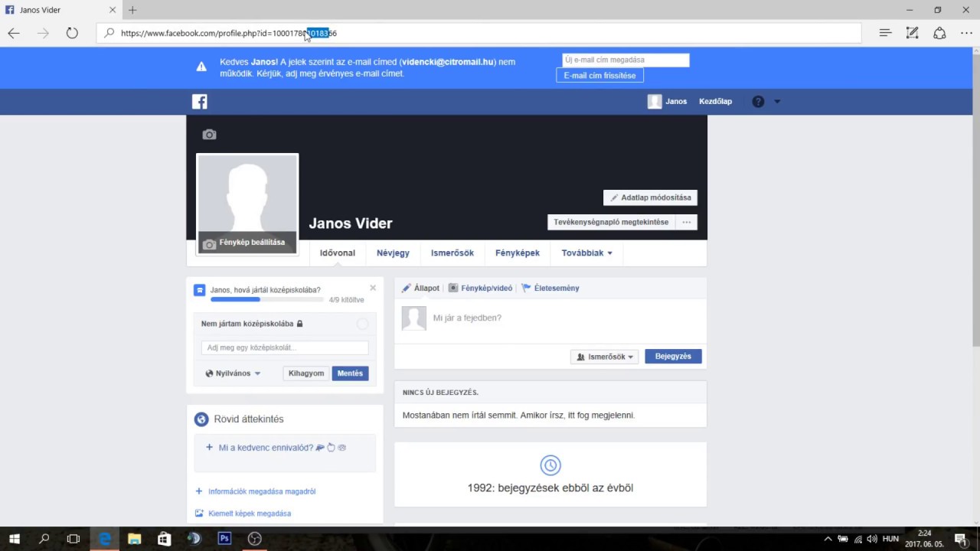Screen dimensions: 980x551
Task: Refresh the page in Edge
Action: coord(72,33)
